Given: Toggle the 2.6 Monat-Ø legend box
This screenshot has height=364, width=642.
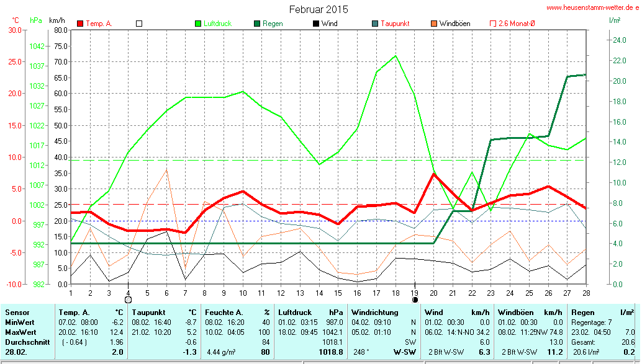Looking at the screenshot, I should (x=493, y=24).
